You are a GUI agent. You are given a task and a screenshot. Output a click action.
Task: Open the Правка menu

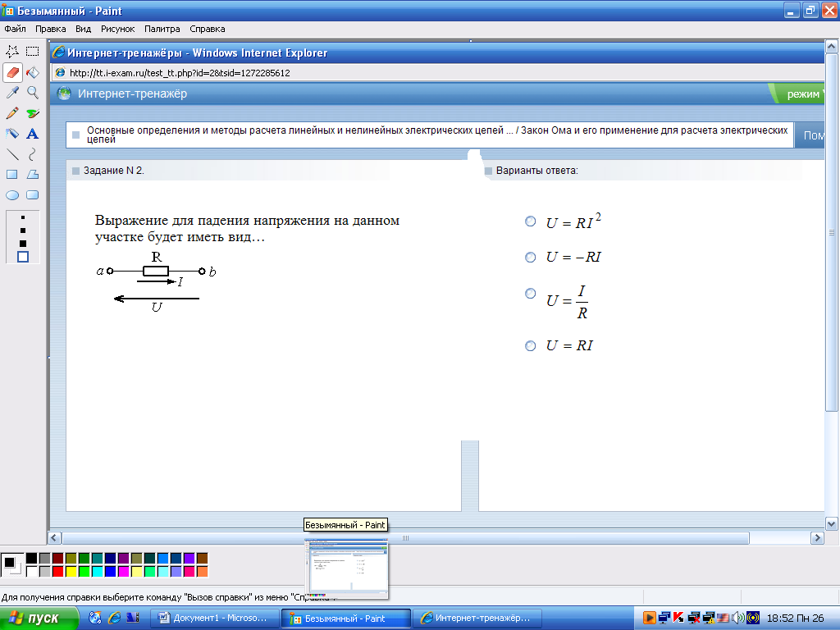(50, 29)
